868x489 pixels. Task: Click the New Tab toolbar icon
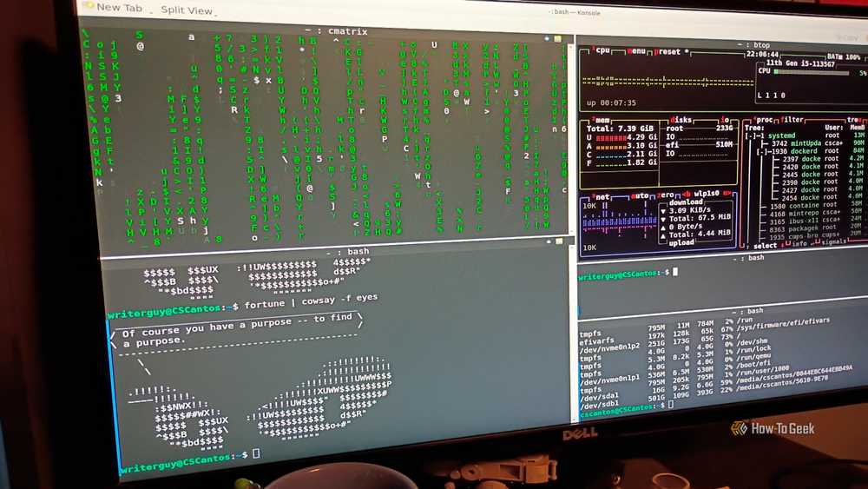point(88,6)
